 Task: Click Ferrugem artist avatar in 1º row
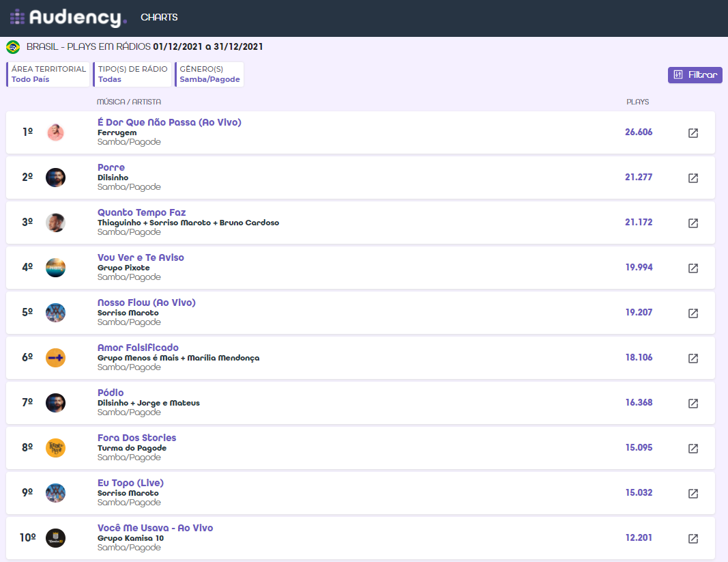point(55,132)
